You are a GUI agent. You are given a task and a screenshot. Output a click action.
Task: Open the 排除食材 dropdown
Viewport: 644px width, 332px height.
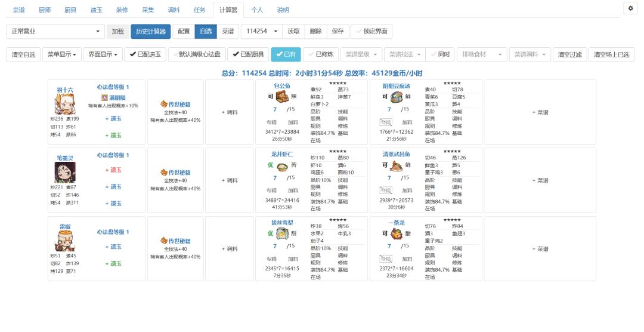point(482,54)
